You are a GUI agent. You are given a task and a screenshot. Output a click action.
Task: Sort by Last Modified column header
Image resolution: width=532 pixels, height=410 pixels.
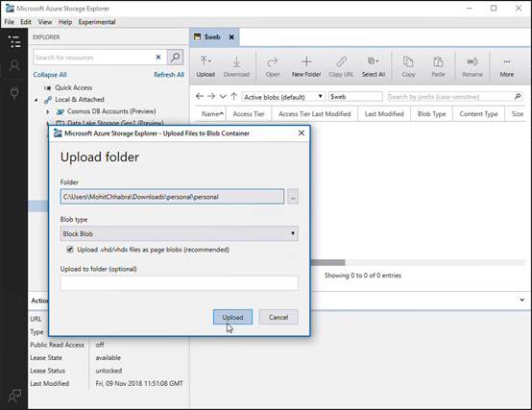(384, 114)
